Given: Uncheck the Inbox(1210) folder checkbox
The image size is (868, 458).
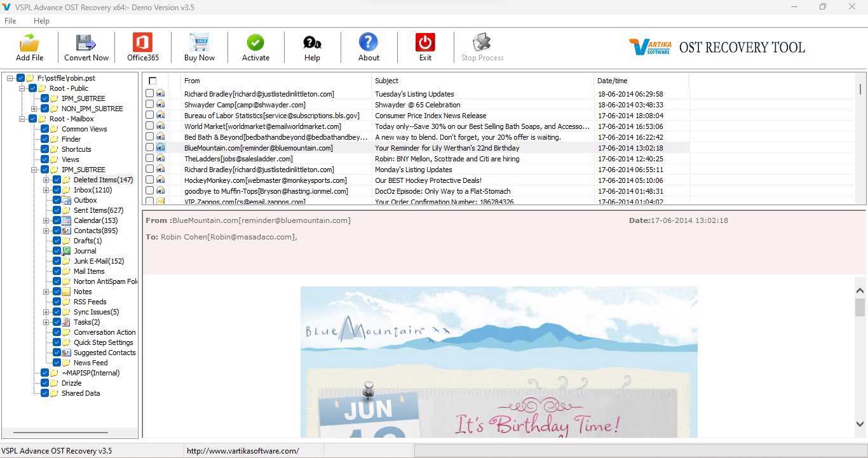Looking at the screenshot, I should click(x=57, y=190).
